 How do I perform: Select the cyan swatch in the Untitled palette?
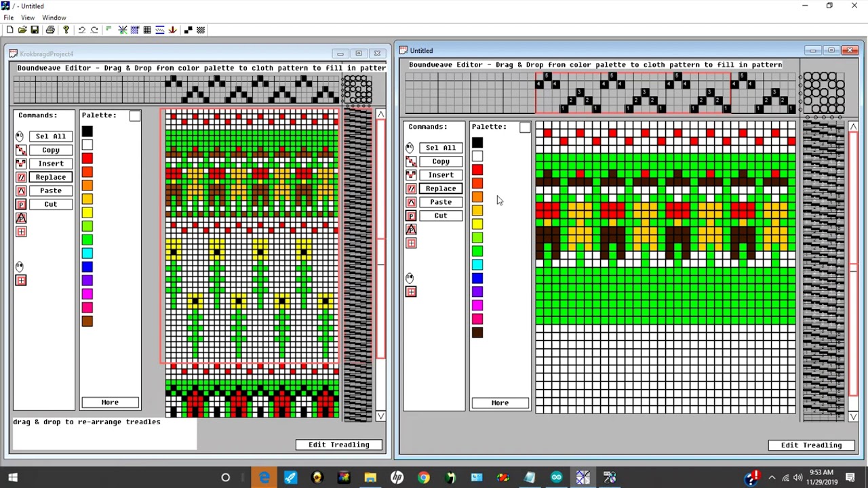coord(477,264)
